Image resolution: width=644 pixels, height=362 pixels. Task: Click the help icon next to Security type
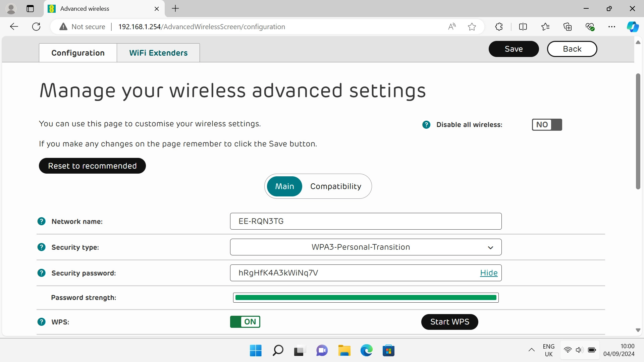point(41,247)
